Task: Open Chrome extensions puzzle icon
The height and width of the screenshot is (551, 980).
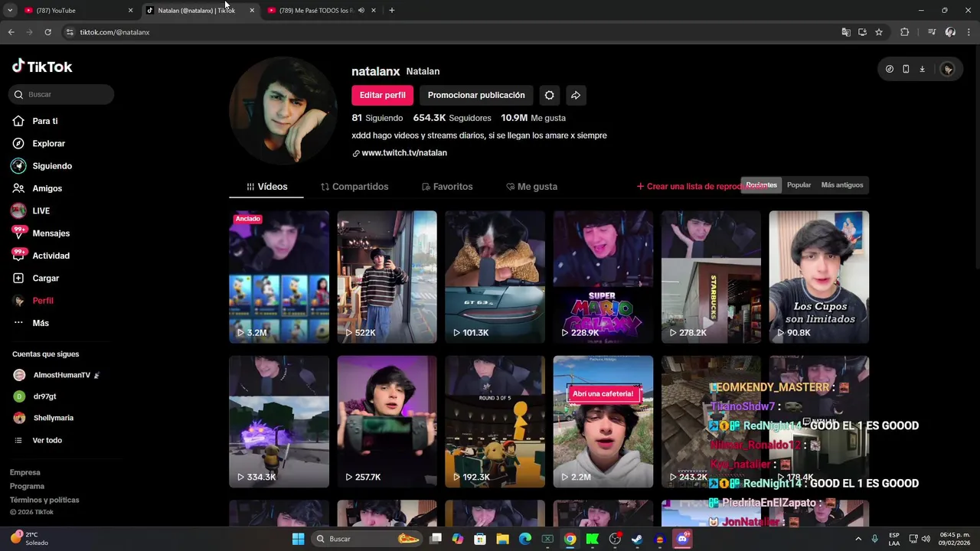Action: coord(904,32)
